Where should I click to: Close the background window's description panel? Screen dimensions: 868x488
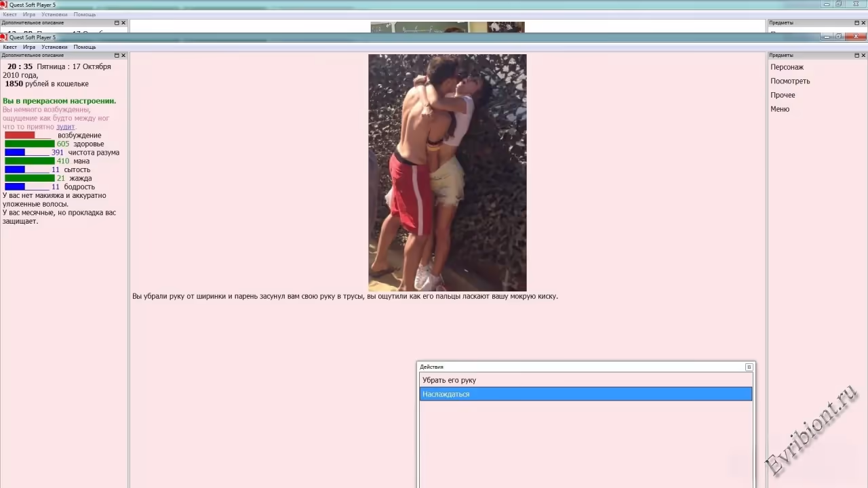coord(123,23)
